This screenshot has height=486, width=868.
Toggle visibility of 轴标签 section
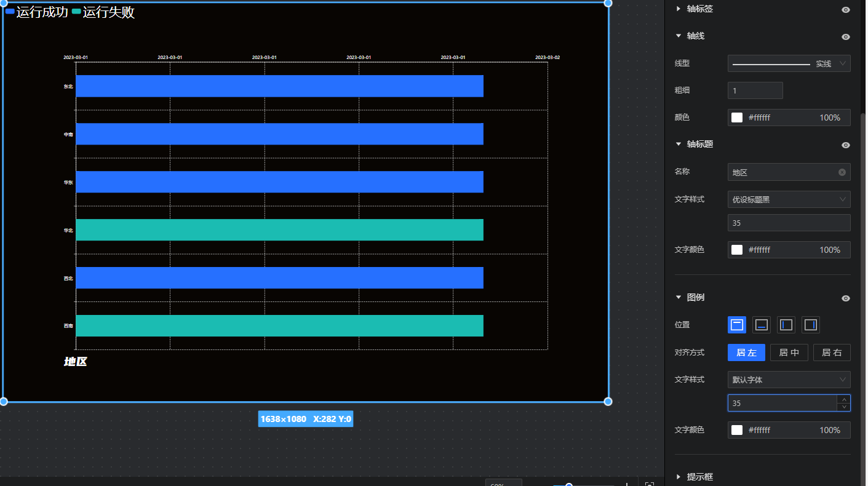845,10
